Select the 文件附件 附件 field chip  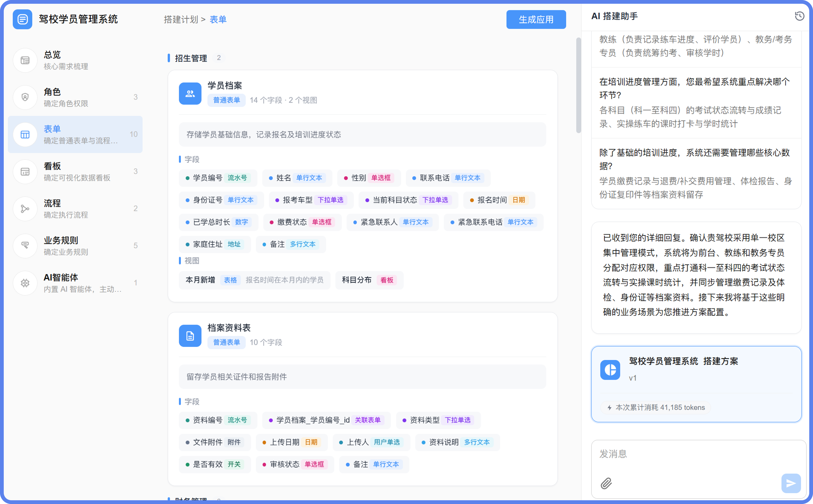[215, 442]
